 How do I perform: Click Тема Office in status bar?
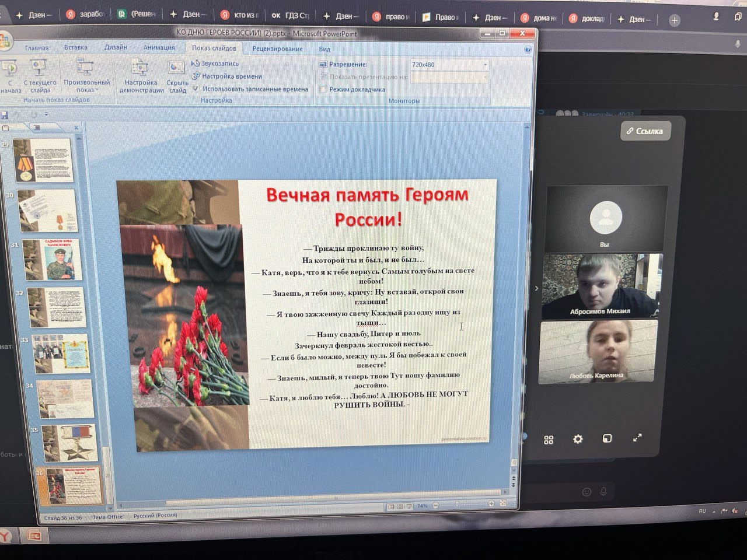pos(107,517)
